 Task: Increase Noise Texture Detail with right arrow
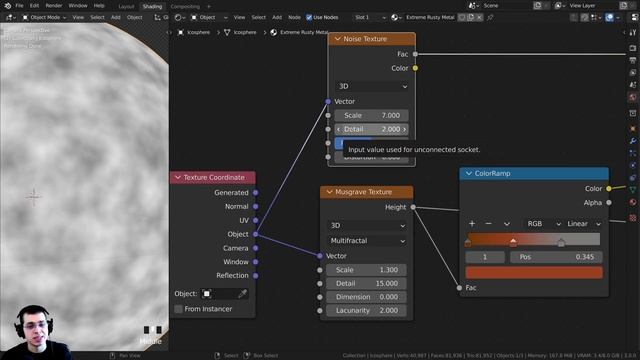[x=404, y=129]
